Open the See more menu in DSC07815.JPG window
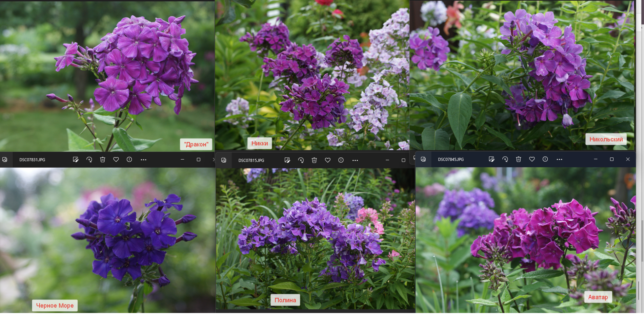Screen dimensions: 644x314 pyautogui.click(x=355, y=160)
